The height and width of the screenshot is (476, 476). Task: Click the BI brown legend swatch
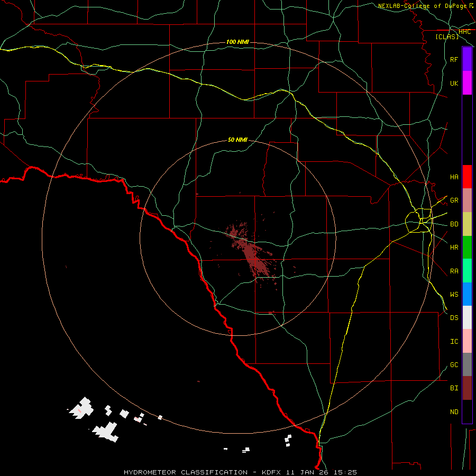tap(467, 388)
